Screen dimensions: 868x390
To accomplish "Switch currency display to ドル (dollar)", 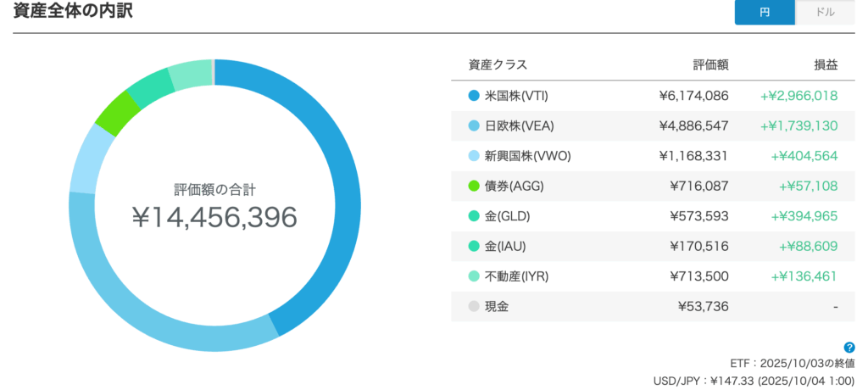I will pyautogui.click(x=825, y=13).
